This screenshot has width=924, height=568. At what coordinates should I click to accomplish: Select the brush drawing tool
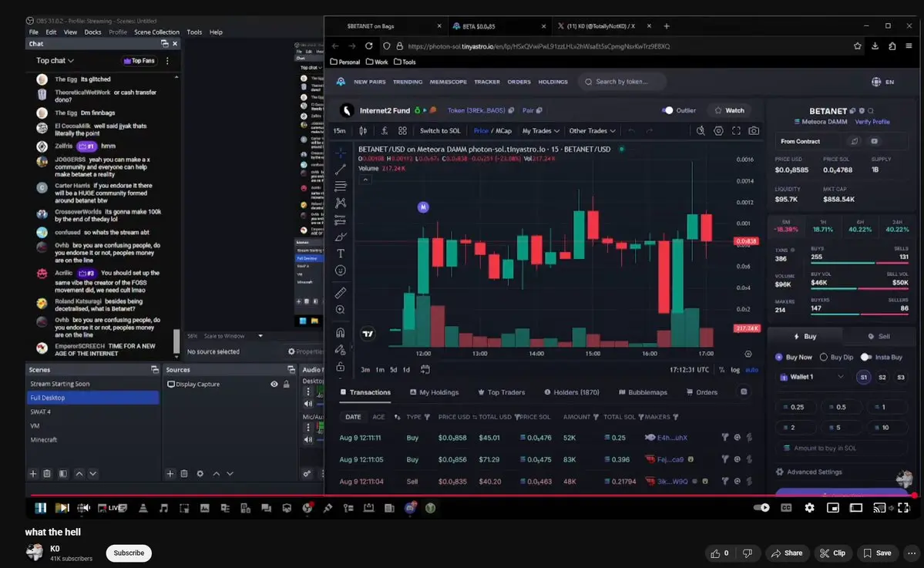coord(340,237)
